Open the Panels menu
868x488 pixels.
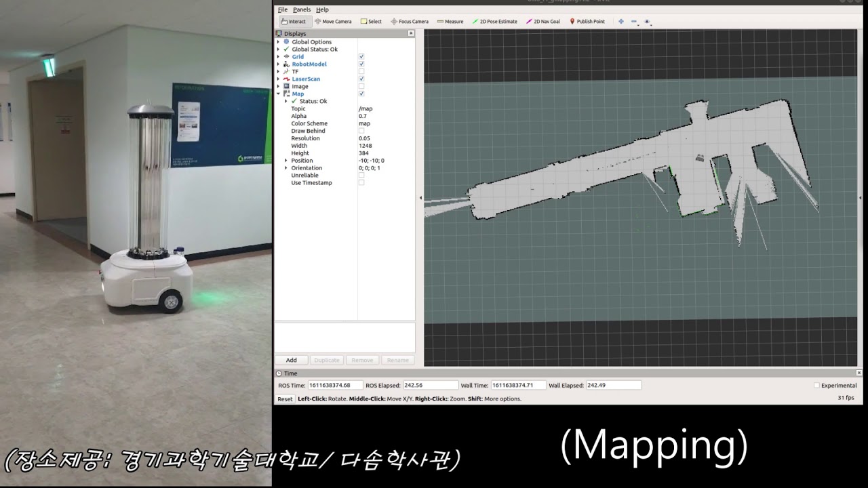[x=302, y=10]
